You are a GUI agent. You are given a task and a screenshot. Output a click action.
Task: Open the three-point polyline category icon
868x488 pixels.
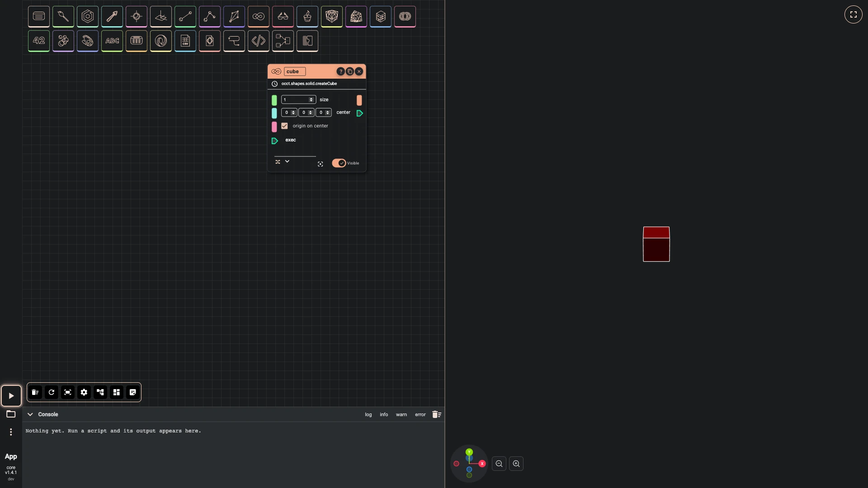[x=210, y=17]
